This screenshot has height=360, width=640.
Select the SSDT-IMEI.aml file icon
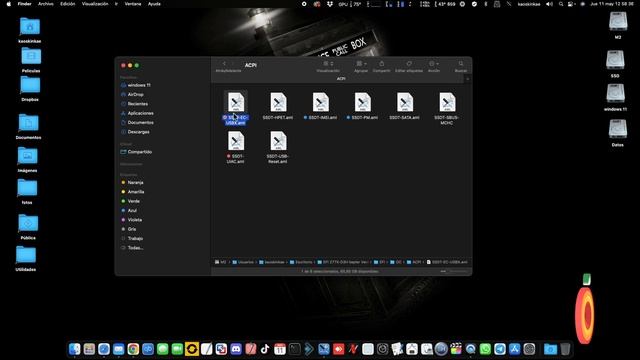coord(320,102)
